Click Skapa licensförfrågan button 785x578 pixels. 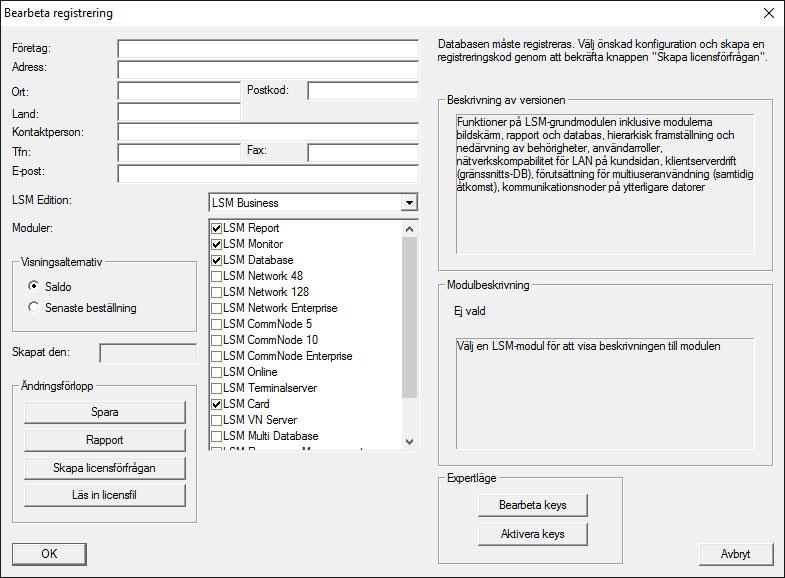105,468
